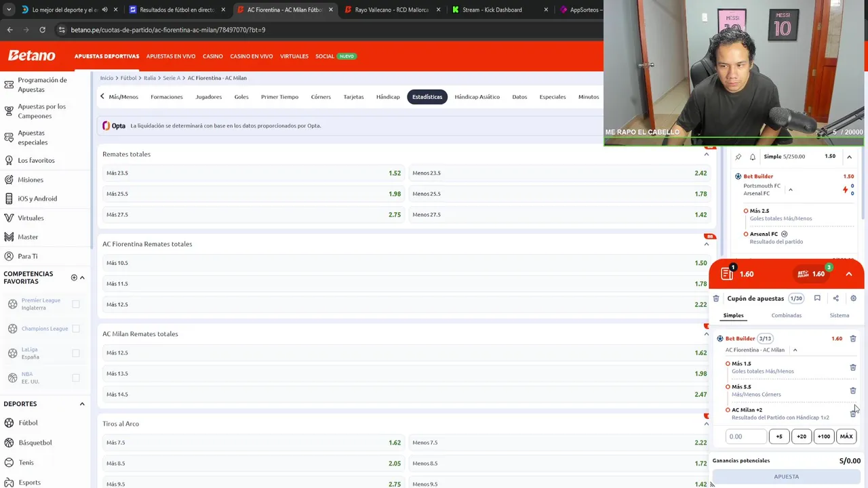Collapse AC Fiorentina - AC Milan selections
The height and width of the screenshot is (488, 868).
click(795, 350)
